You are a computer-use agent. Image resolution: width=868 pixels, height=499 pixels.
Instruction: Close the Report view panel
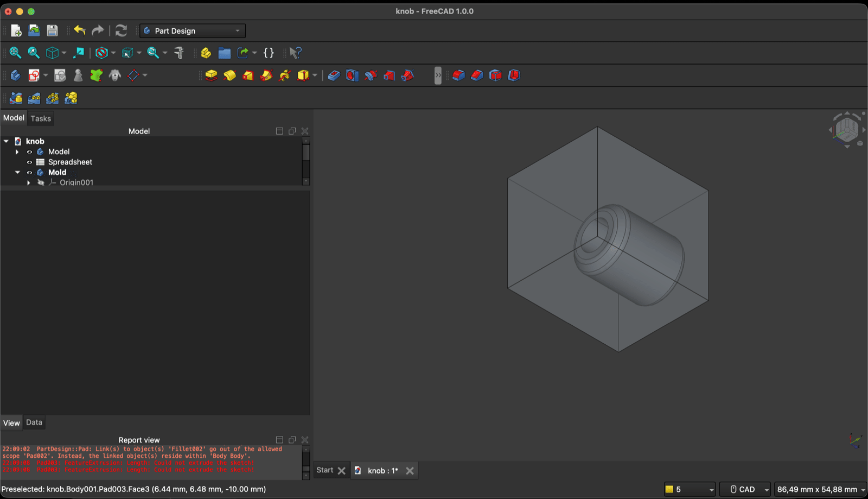tap(305, 440)
